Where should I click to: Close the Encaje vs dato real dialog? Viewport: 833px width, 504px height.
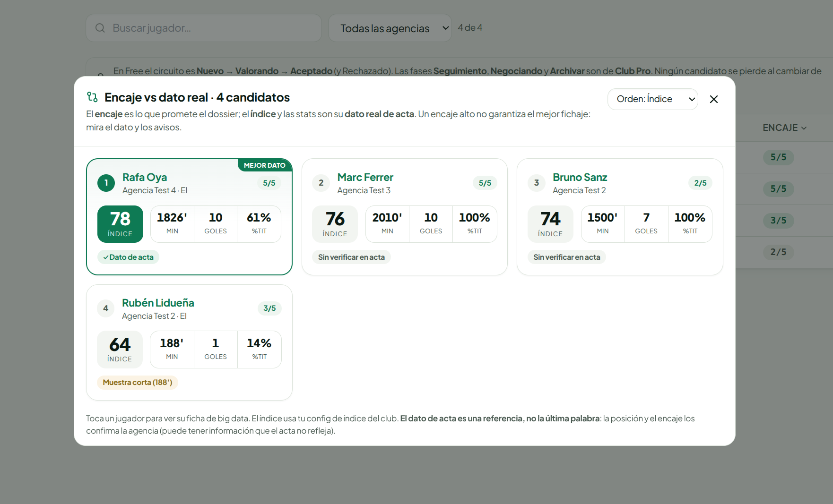(714, 99)
